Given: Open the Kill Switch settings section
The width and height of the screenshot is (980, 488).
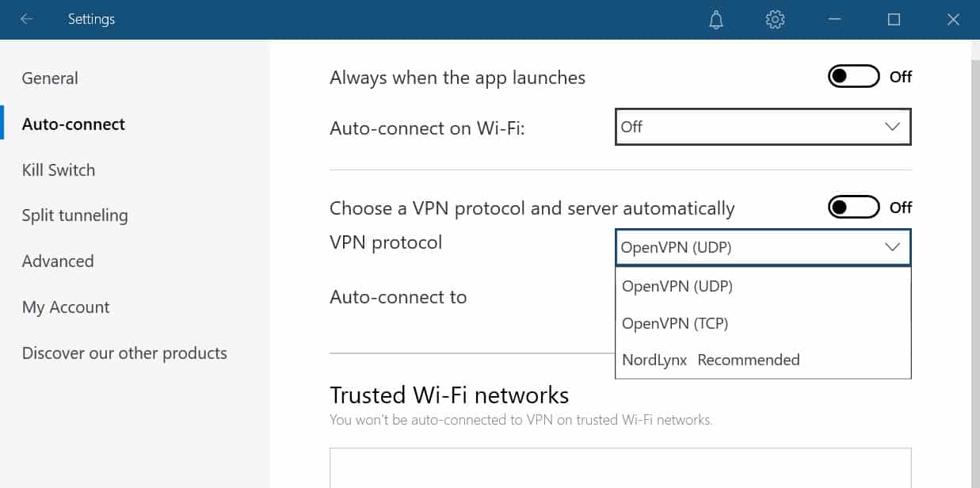Looking at the screenshot, I should [58, 170].
